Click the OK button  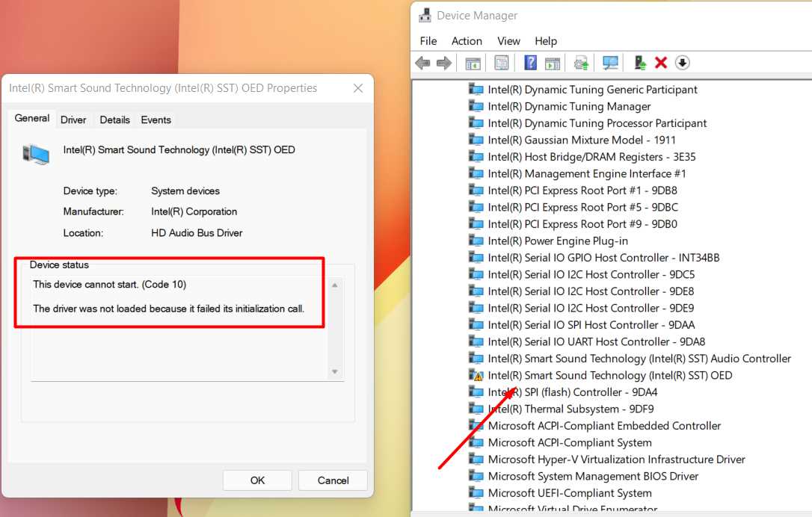(257, 480)
